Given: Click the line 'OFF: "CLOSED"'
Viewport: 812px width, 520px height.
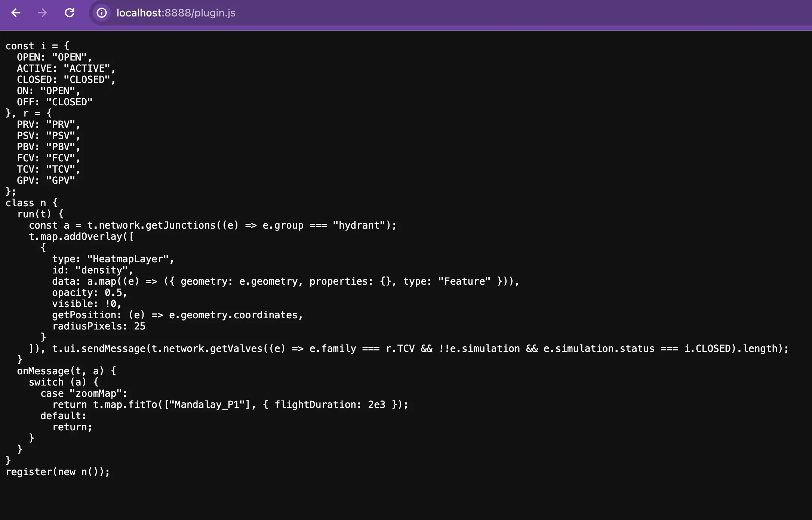Looking at the screenshot, I should tap(55, 102).
